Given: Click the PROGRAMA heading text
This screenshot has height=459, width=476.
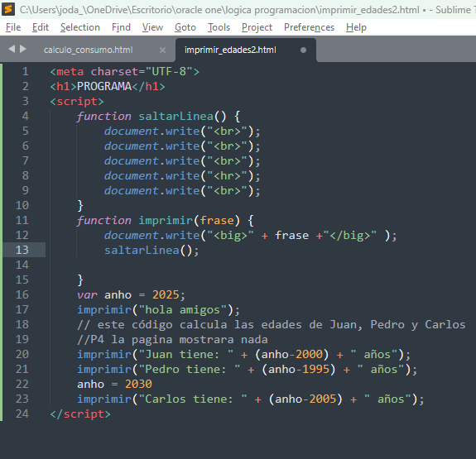Looking at the screenshot, I should click(104, 87).
